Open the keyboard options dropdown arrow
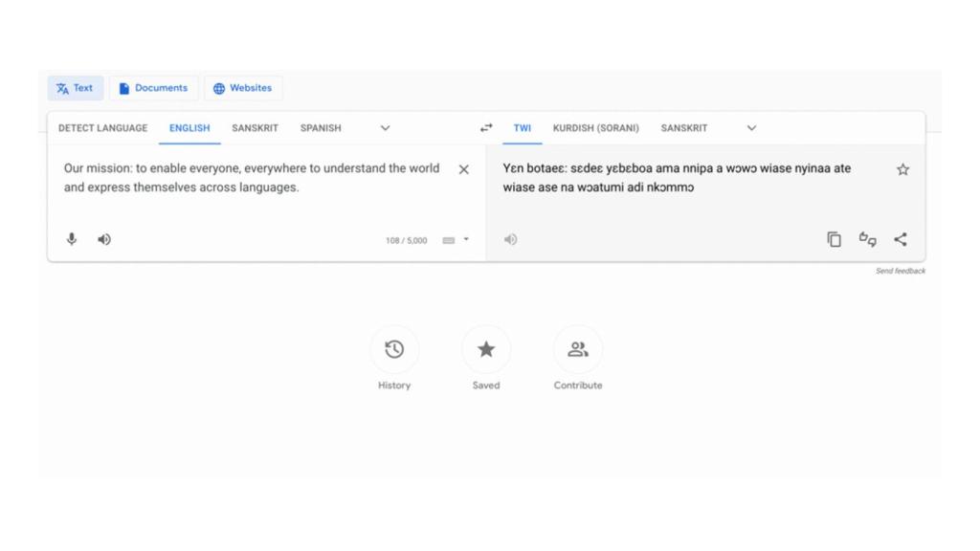The height and width of the screenshot is (551, 980). coord(466,239)
